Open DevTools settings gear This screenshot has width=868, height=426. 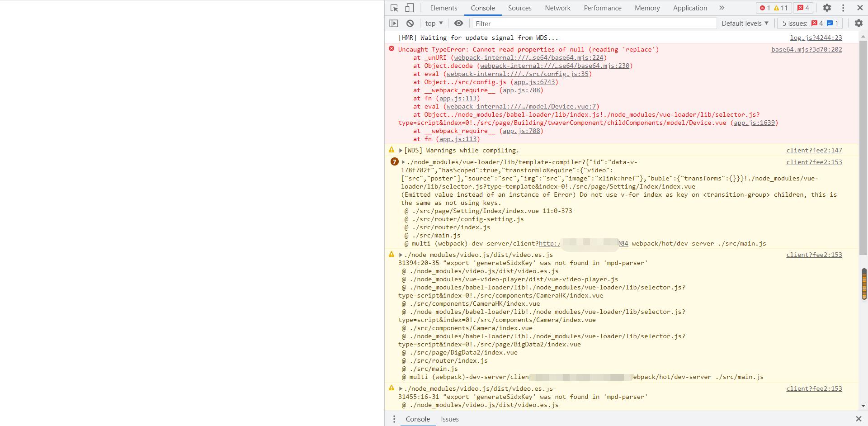click(x=827, y=8)
